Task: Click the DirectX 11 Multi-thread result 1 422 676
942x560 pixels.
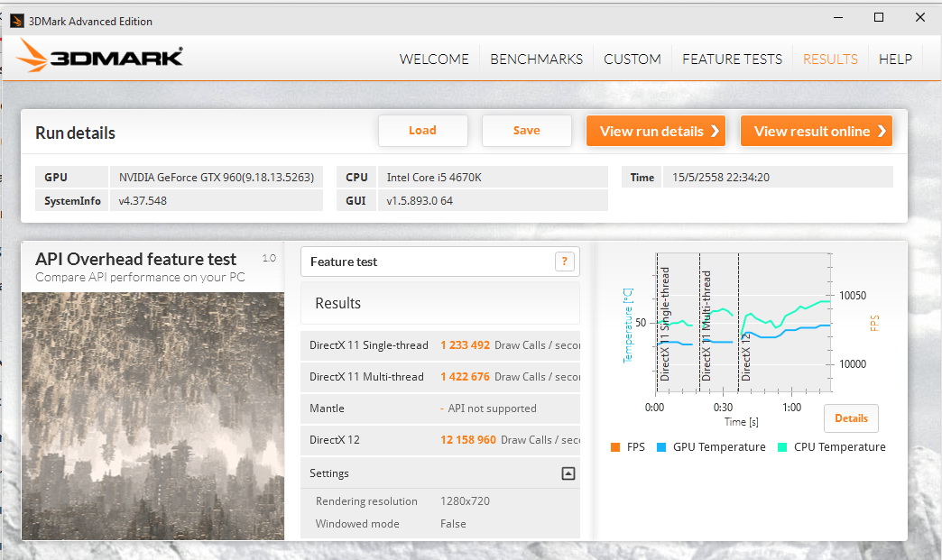Action: [x=465, y=377]
